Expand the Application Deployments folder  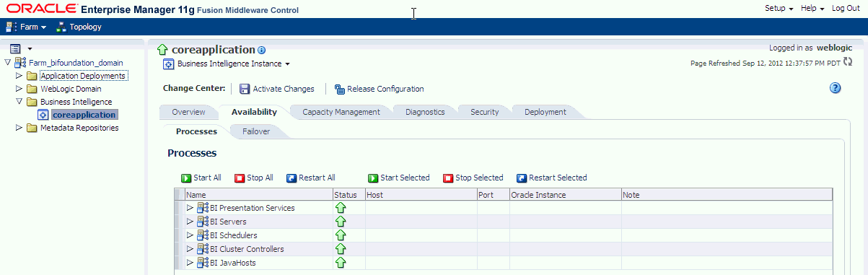pos(19,76)
